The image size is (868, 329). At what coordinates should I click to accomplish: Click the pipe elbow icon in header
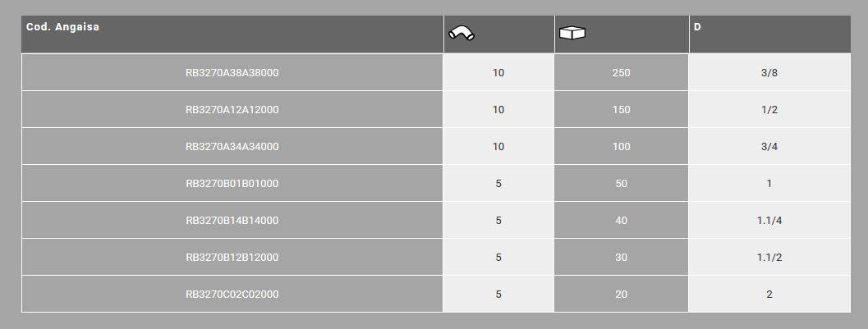coord(462,33)
